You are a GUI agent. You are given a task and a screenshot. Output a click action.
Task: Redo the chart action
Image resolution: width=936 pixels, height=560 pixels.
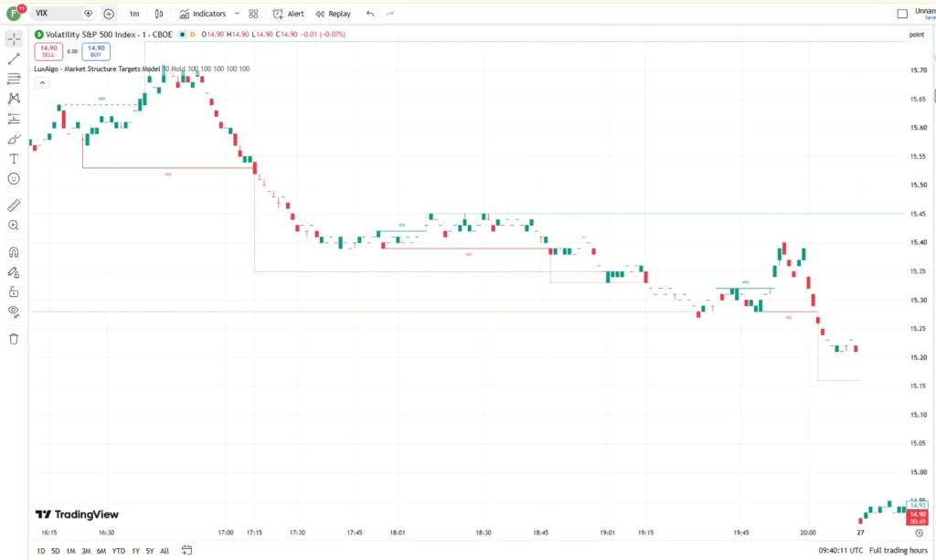click(x=389, y=14)
